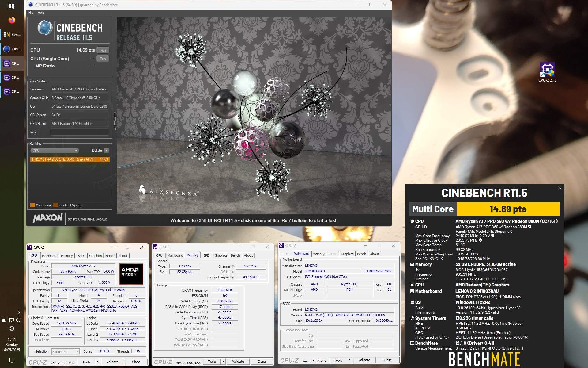Screen dimensions: 588x368
Task: Click the CPU-Z title icon of memory window
Action: (155, 247)
